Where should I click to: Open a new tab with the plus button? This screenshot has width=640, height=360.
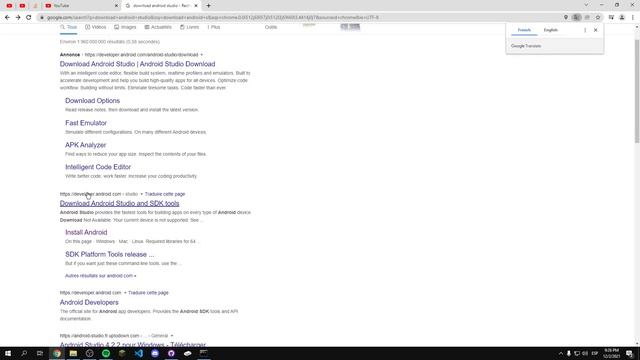[209, 6]
